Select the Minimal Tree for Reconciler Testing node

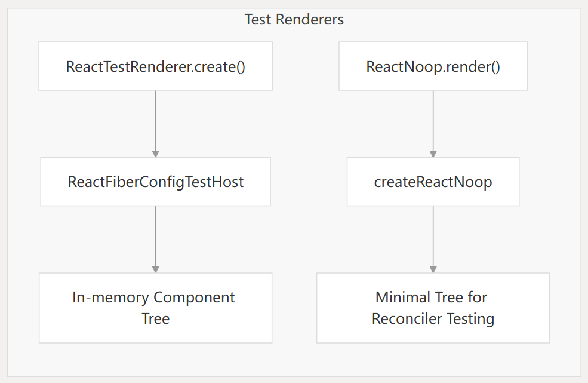(x=433, y=308)
